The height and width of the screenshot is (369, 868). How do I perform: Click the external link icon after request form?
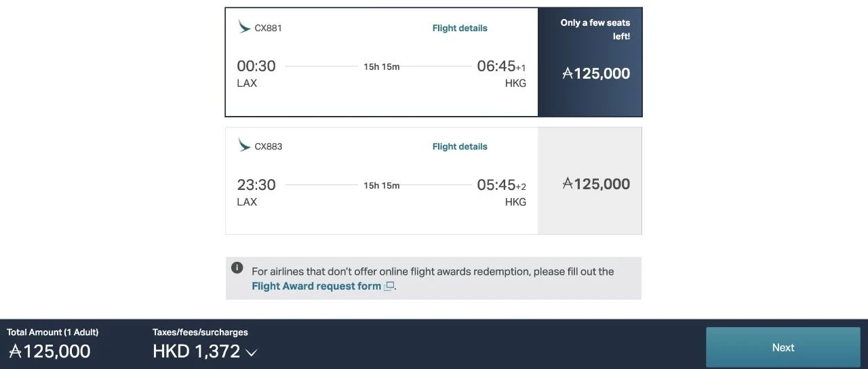(389, 286)
